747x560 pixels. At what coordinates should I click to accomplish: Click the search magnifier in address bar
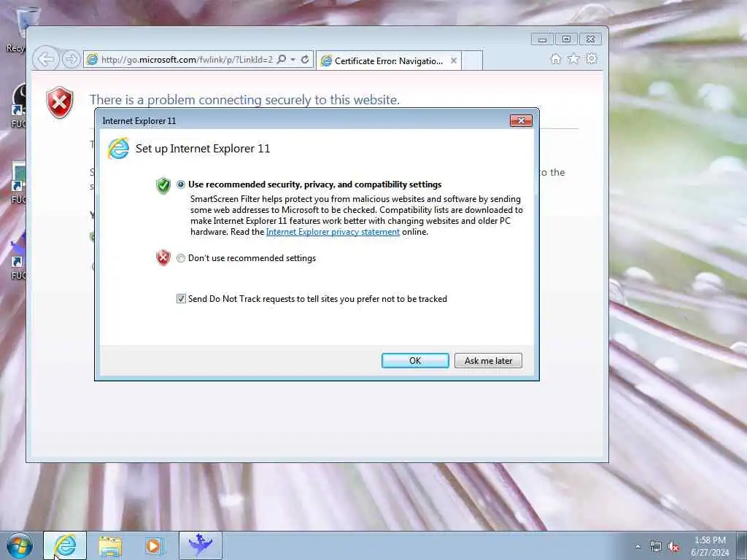(282, 60)
